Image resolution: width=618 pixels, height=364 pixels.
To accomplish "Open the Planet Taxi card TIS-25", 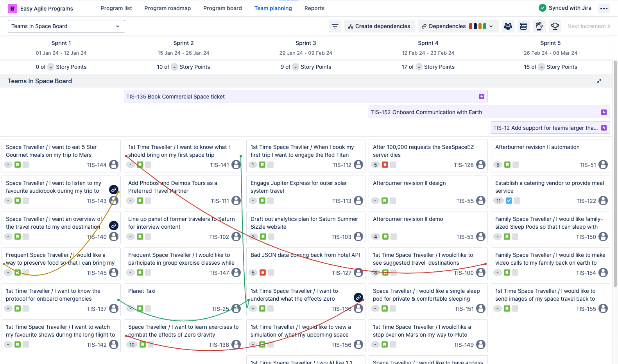I will tap(183, 299).
